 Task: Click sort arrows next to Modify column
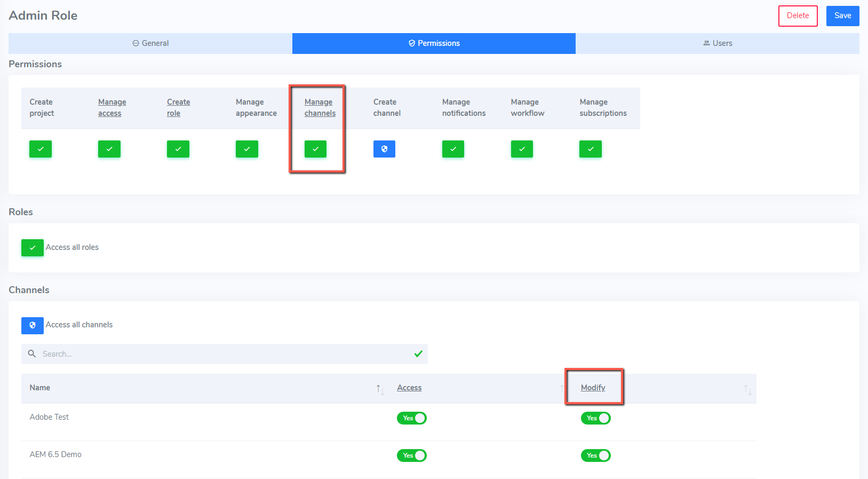click(747, 389)
